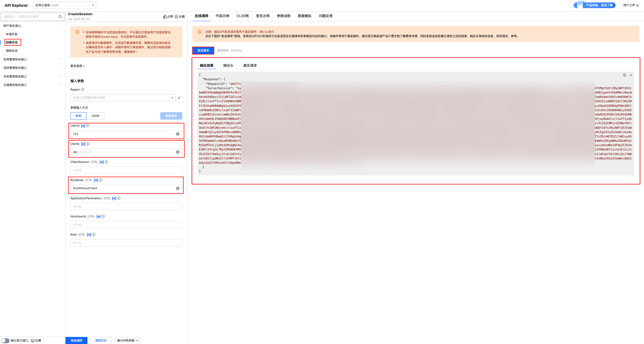
Task: Click the thumbs-up 点赞 icon
Action: [165, 17]
